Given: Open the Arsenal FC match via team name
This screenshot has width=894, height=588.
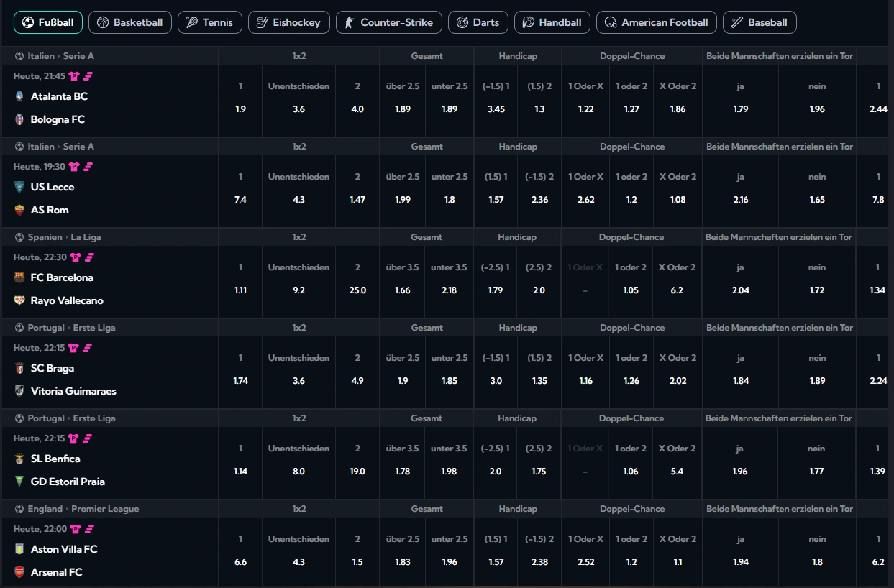Looking at the screenshot, I should click(56, 572).
